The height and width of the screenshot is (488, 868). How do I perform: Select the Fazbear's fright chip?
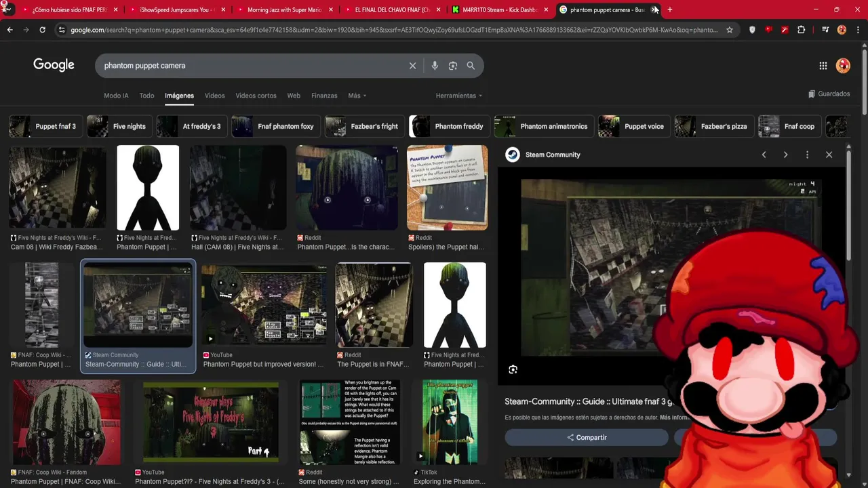pos(365,126)
